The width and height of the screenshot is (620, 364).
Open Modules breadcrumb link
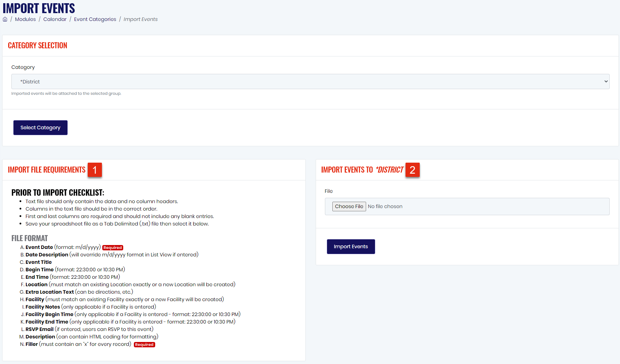(x=25, y=19)
